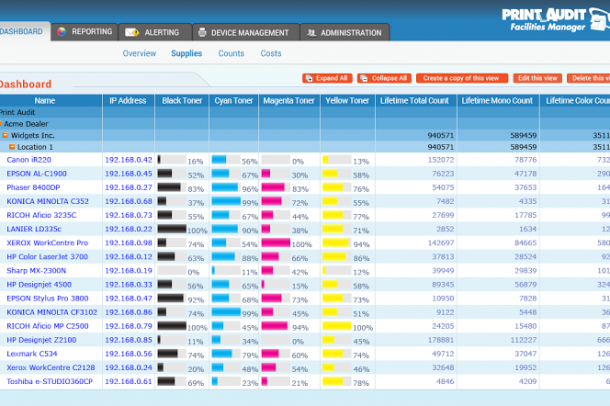Open the Lexmark C534 device link

pos(32,354)
